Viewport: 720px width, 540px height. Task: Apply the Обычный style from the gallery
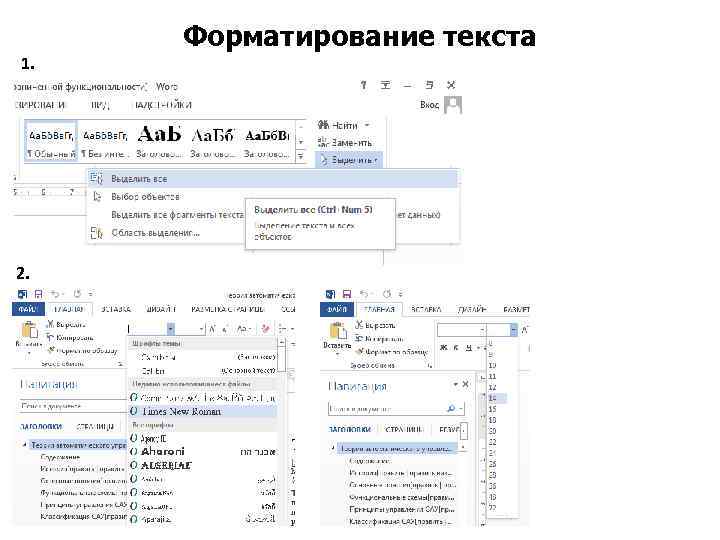click(51, 141)
